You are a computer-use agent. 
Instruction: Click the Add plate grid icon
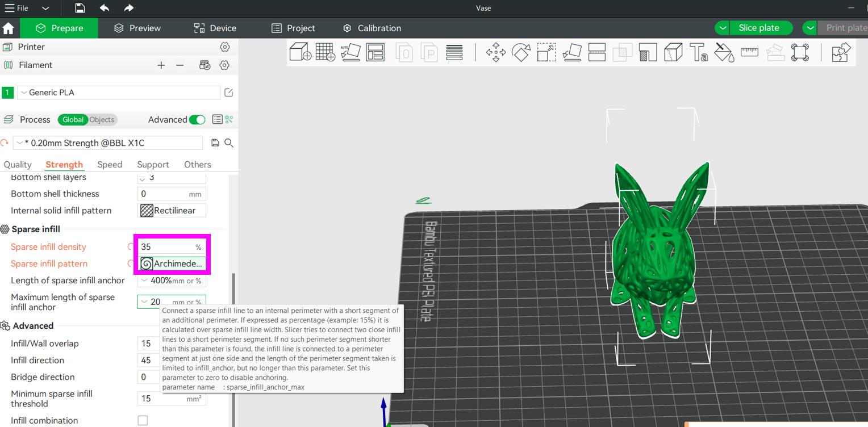325,52
